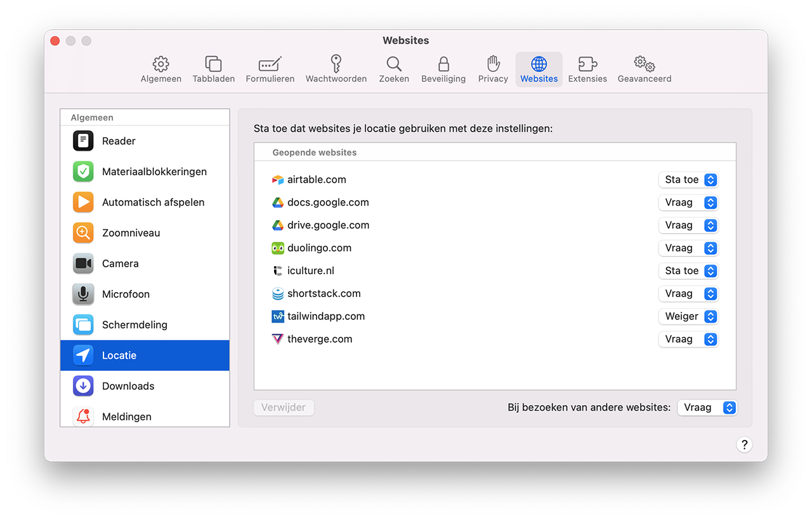The height and width of the screenshot is (520, 812).
Task: Open location dropdown for iculture.nl
Action: point(688,271)
